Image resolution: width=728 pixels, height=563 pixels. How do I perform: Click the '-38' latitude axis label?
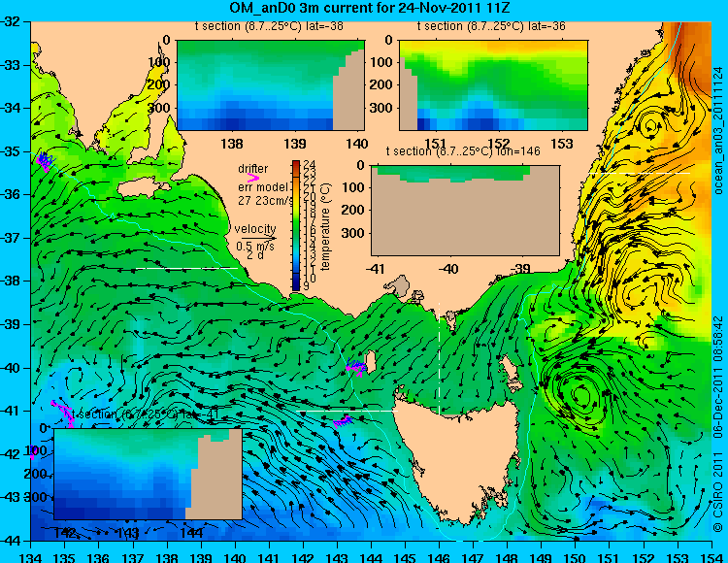(10, 281)
